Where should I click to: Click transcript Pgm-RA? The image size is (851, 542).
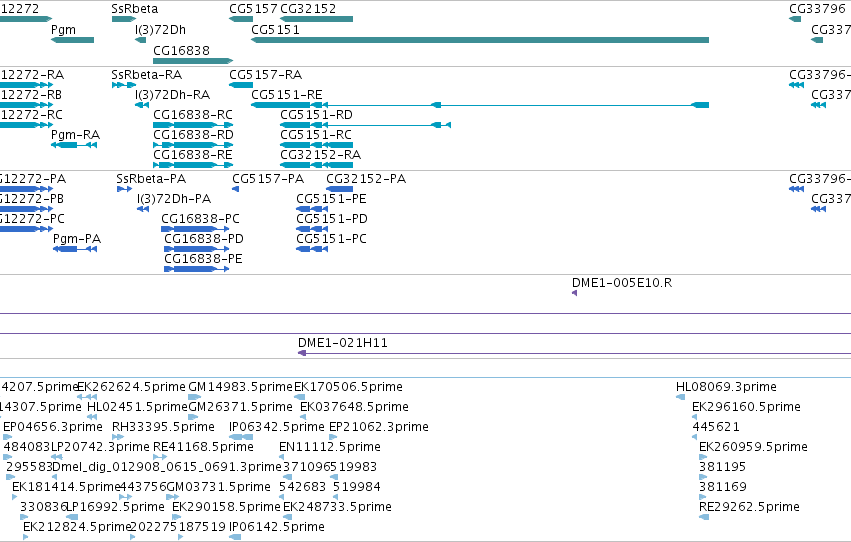[75, 135]
